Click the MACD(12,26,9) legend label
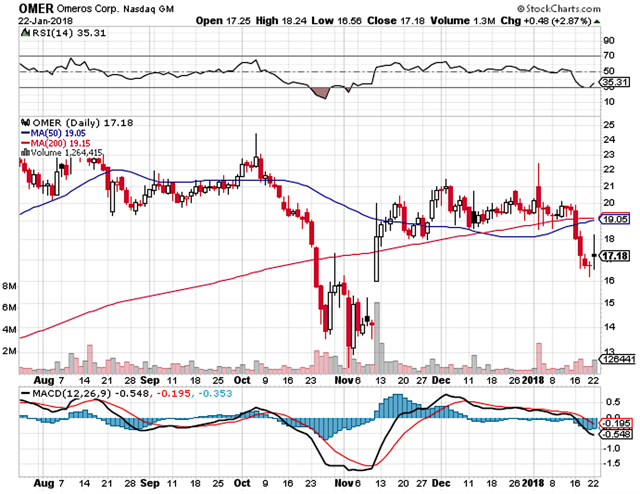The height and width of the screenshot is (494, 640). (x=72, y=394)
